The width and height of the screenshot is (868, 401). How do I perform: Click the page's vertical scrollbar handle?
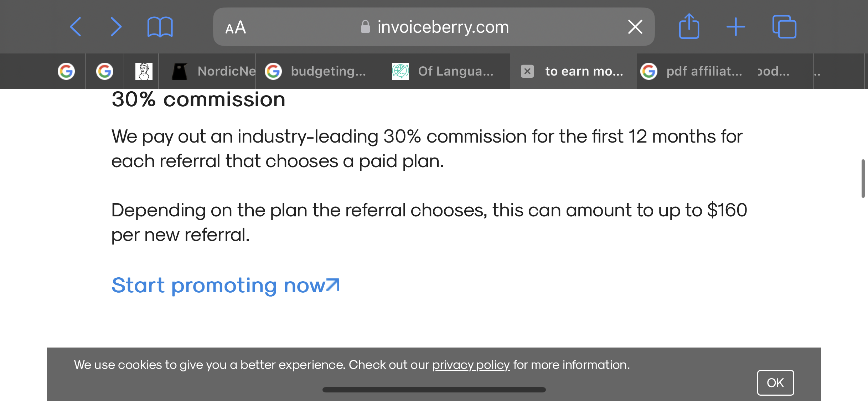pos(863,178)
